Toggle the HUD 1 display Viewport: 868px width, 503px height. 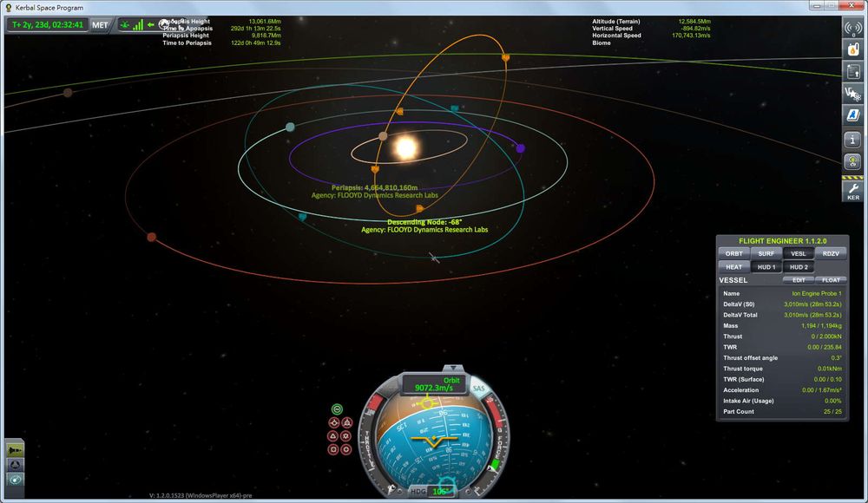pyautogui.click(x=766, y=267)
